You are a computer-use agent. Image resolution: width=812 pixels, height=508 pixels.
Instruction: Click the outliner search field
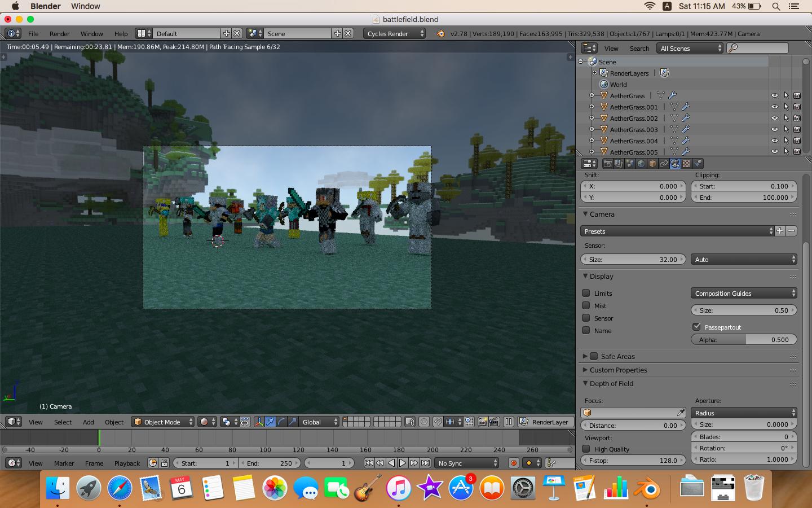coord(757,48)
